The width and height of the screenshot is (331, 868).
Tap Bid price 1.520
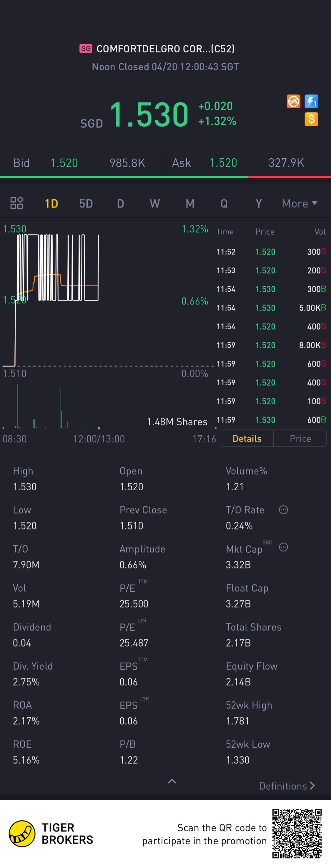point(64,163)
